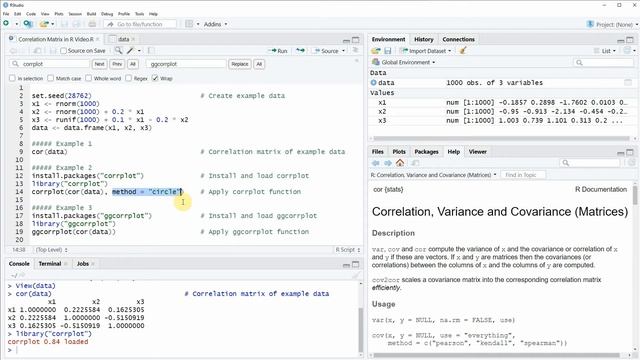This screenshot has width=640, height=360.
Task: Click the replace field containing ggcorrplot
Action: point(186,64)
